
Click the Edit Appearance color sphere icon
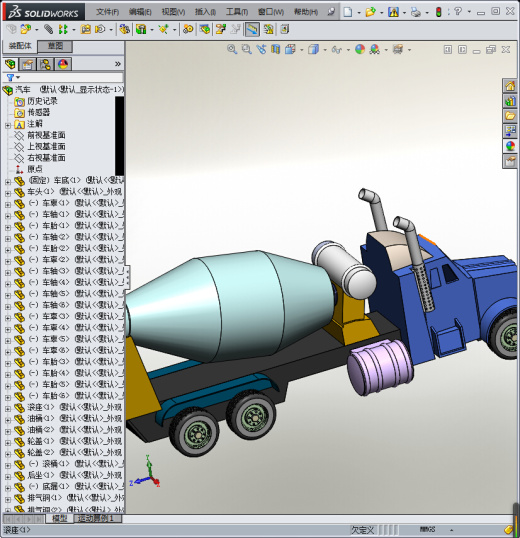[360, 49]
